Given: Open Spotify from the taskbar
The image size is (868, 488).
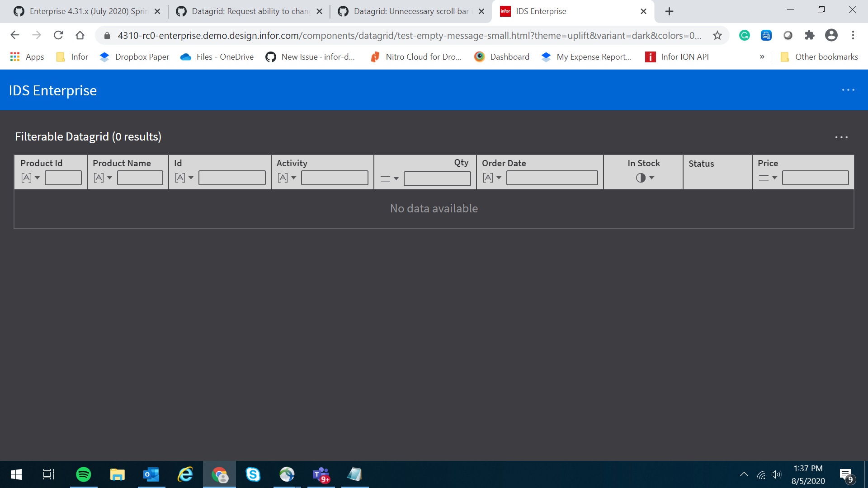Looking at the screenshot, I should pos(83,474).
